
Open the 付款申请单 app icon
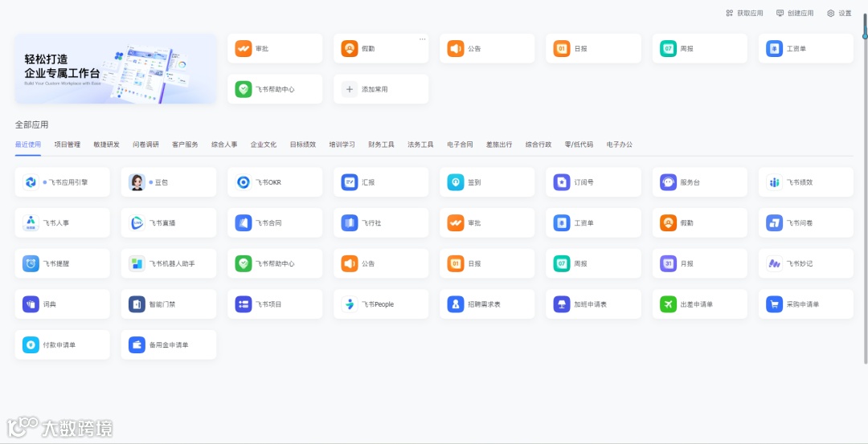31,344
